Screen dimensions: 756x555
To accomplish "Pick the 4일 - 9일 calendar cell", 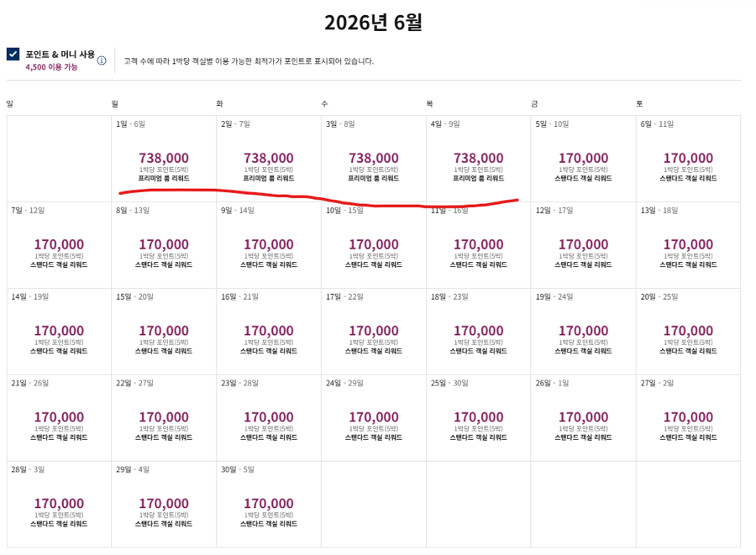I will click(478, 159).
